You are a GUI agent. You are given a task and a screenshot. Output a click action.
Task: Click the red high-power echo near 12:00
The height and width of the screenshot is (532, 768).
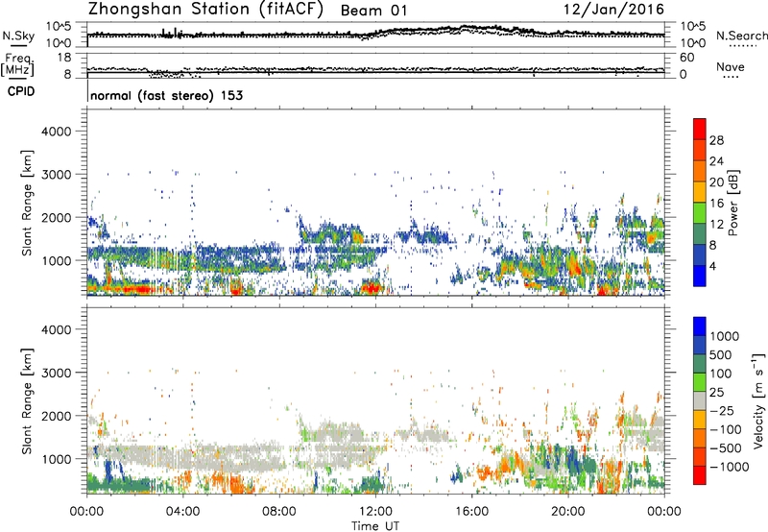(371, 287)
